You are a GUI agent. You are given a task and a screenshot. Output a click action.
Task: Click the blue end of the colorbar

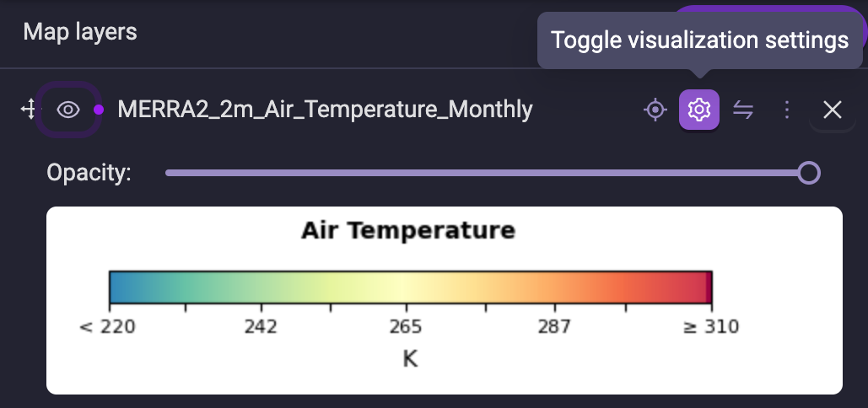tap(119, 287)
